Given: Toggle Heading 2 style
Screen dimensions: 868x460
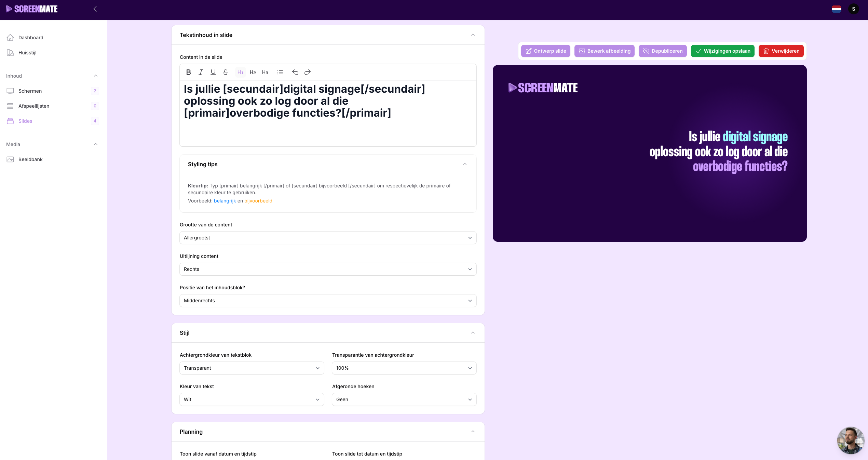Looking at the screenshot, I should (253, 72).
